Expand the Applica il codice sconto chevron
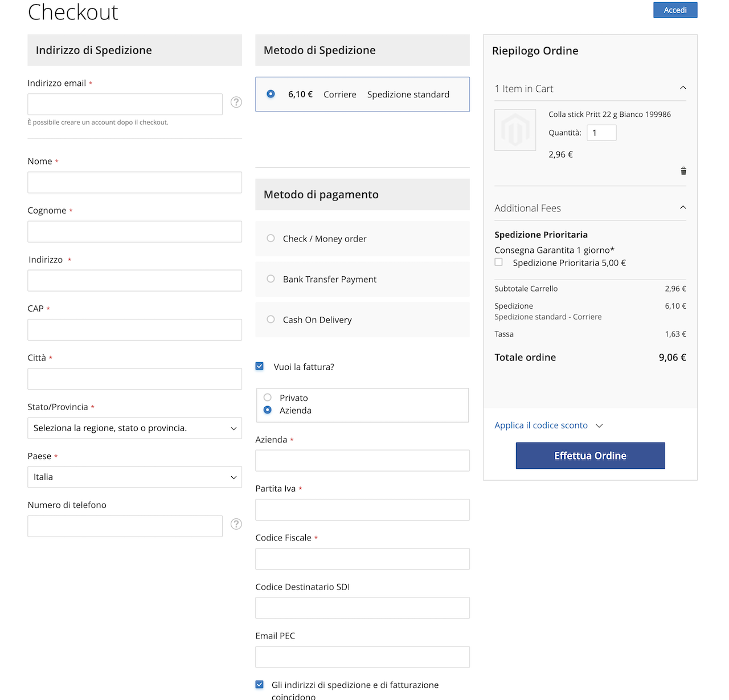 coord(599,425)
